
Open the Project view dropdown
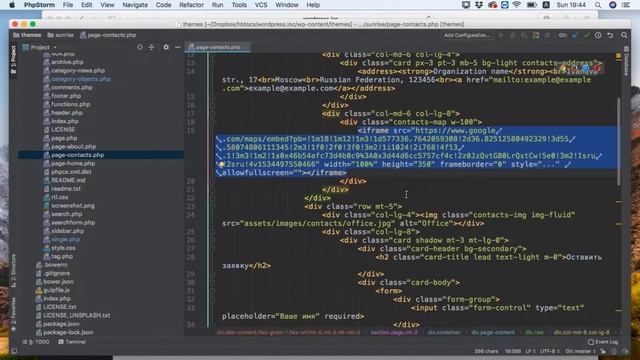(x=40, y=47)
